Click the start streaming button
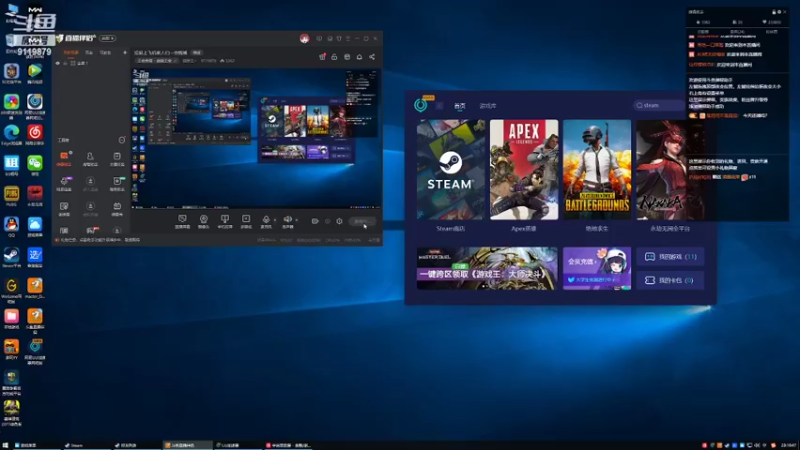Viewport: 800px width, 450px height. tap(362, 221)
